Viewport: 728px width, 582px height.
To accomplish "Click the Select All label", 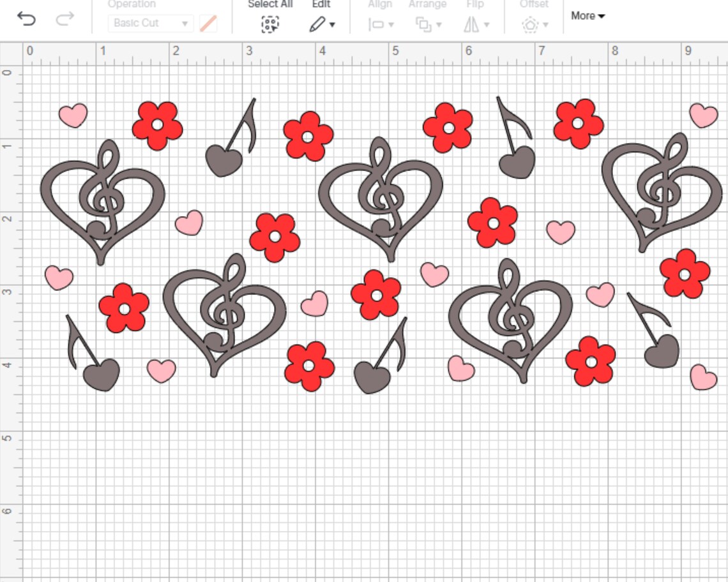I will [x=269, y=5].
